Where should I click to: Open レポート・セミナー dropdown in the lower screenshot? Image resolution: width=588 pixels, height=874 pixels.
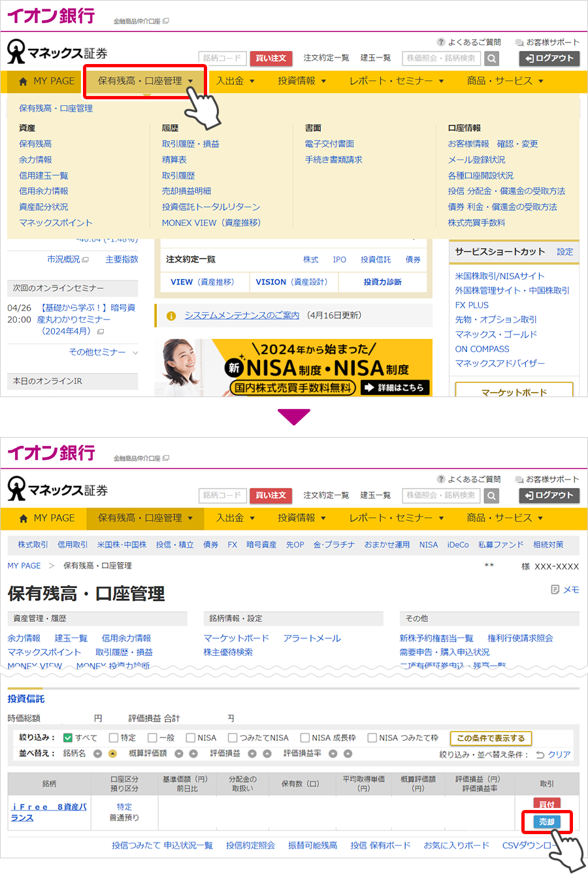tap(397, 518)
